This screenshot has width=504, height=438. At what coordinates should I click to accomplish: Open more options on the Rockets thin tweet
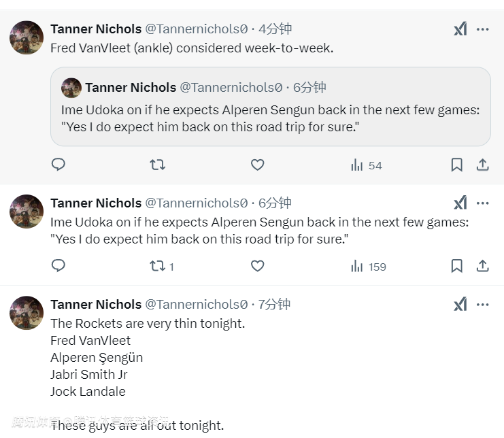pos(483,304)
